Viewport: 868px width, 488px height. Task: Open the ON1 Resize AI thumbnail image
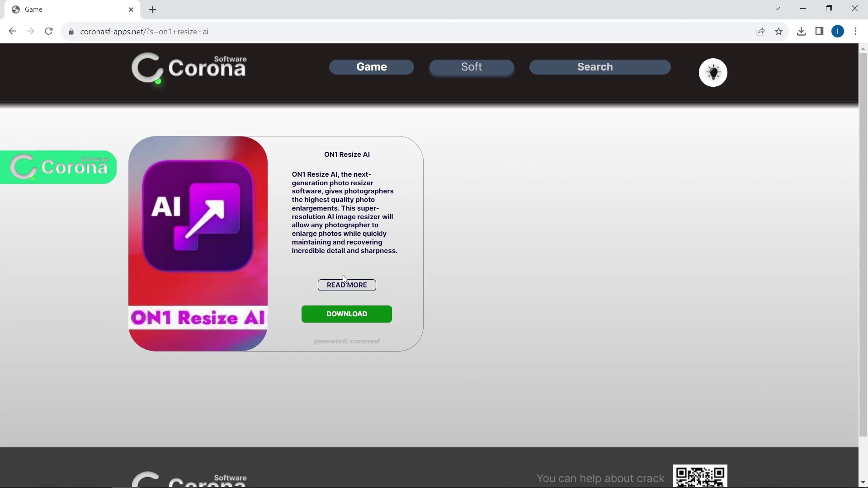click(x=198, y=244)
